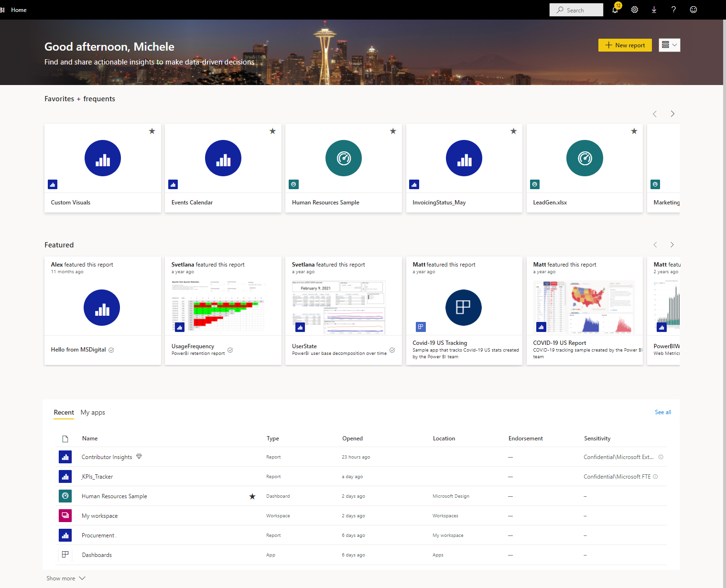
Task: Open Dashboards app link
Action: (97, 555)
